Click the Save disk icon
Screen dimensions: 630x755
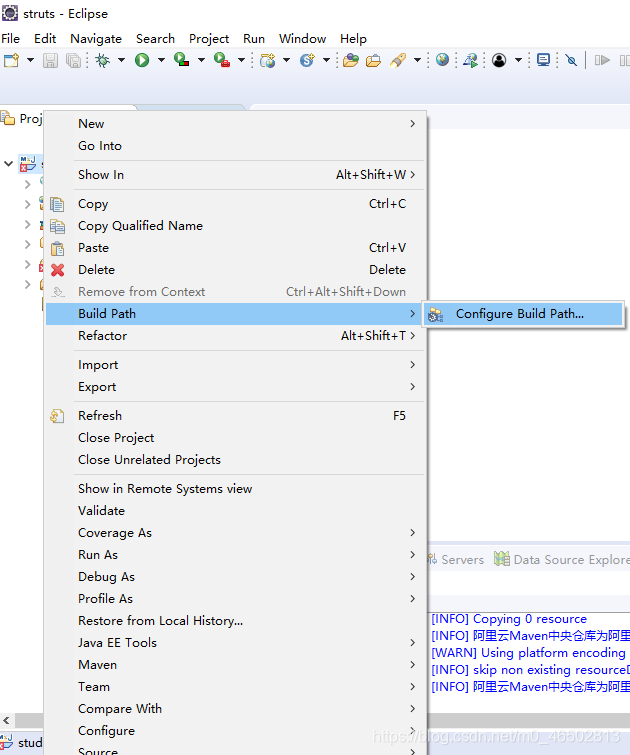pyautogui.click(x=50, y=60)
